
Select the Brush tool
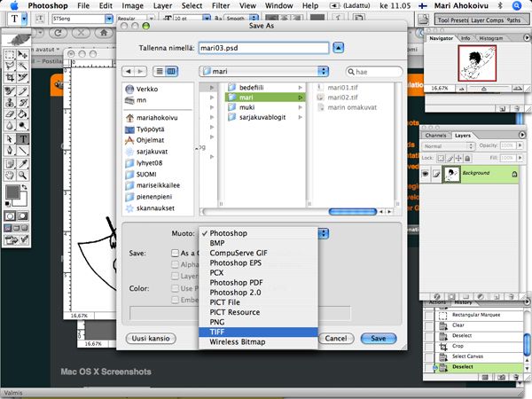point(23,91)
